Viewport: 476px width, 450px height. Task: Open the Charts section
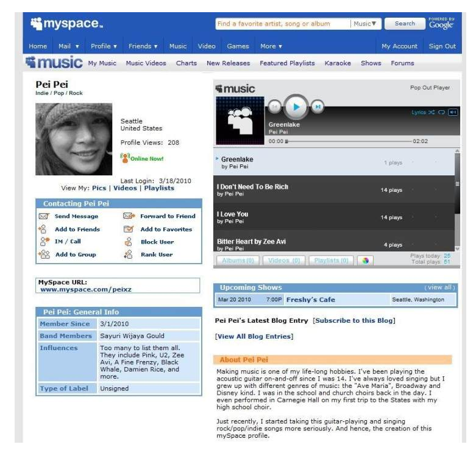tap(186, 63)
